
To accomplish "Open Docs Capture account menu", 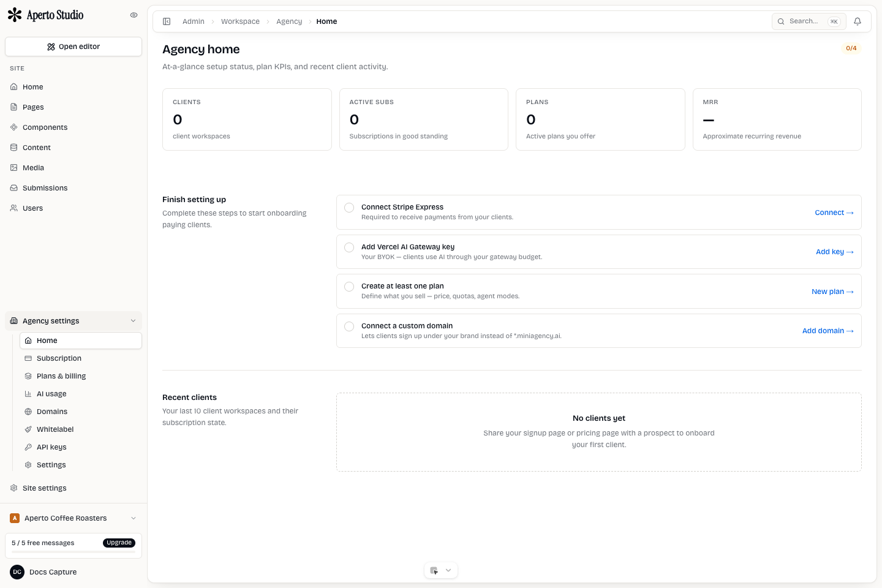I will pyautogui.click(x=73, y=572).
